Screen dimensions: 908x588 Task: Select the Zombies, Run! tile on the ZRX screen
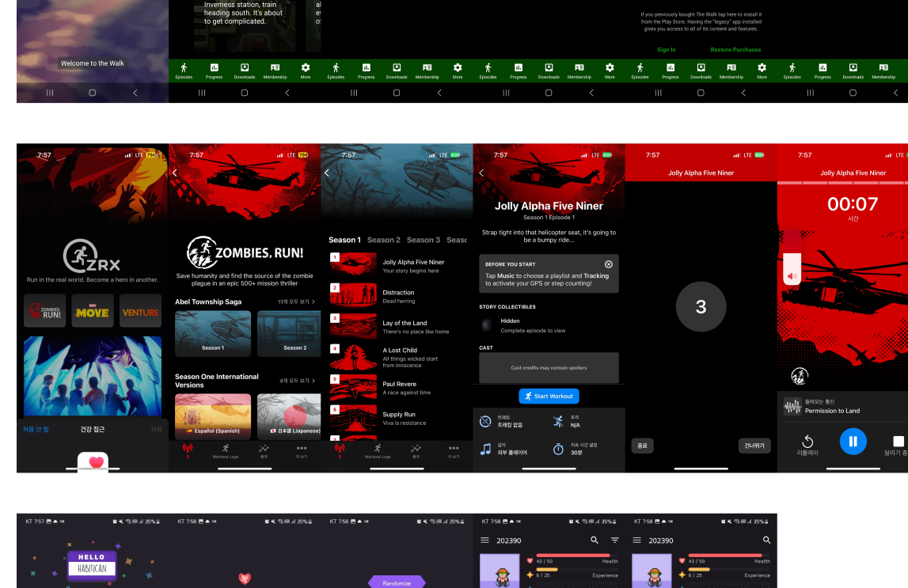(x=44, y=311)
